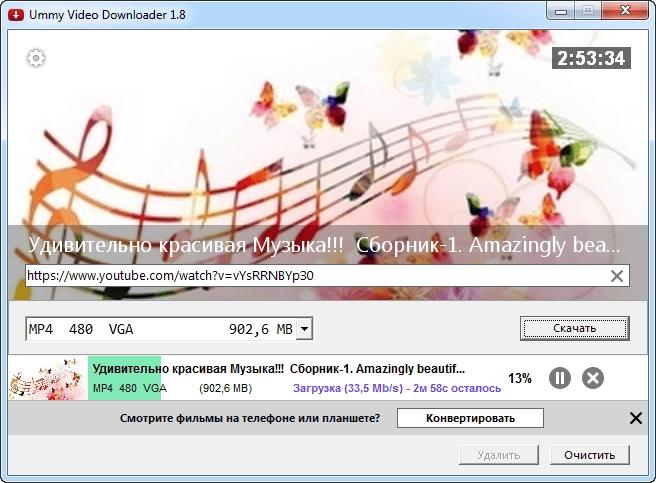Minimize the Ummy Video Downloader window
The image size is (656, 483).
[x=561, y=10]
